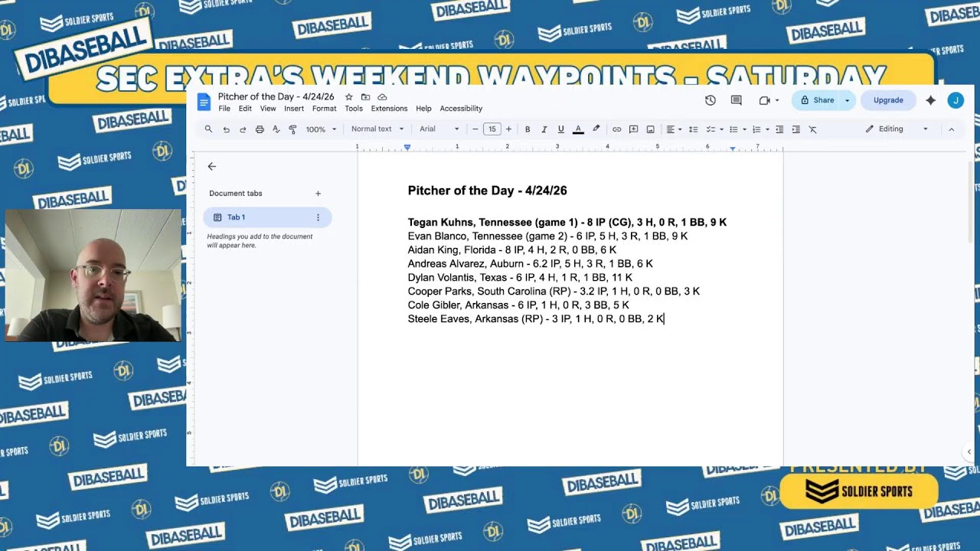Open version history clock icon
Screen dimensions: 980x551
click(x=710, y=100)
